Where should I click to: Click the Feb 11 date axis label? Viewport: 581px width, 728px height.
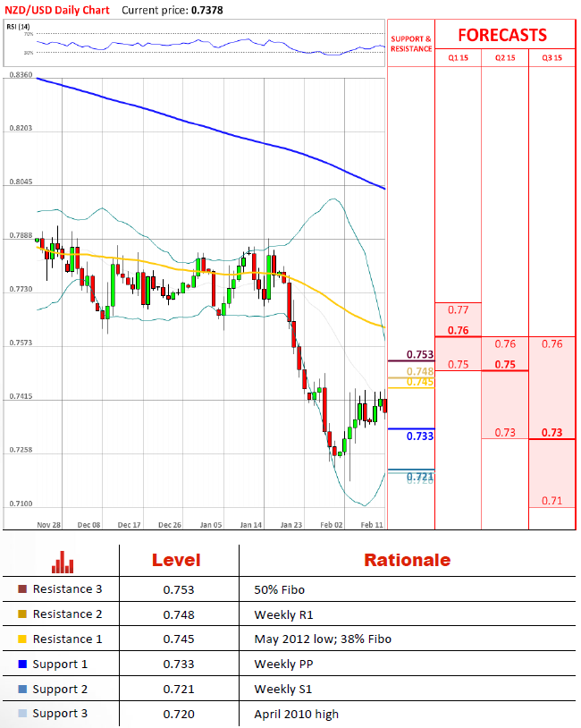[x=372, y=525]
